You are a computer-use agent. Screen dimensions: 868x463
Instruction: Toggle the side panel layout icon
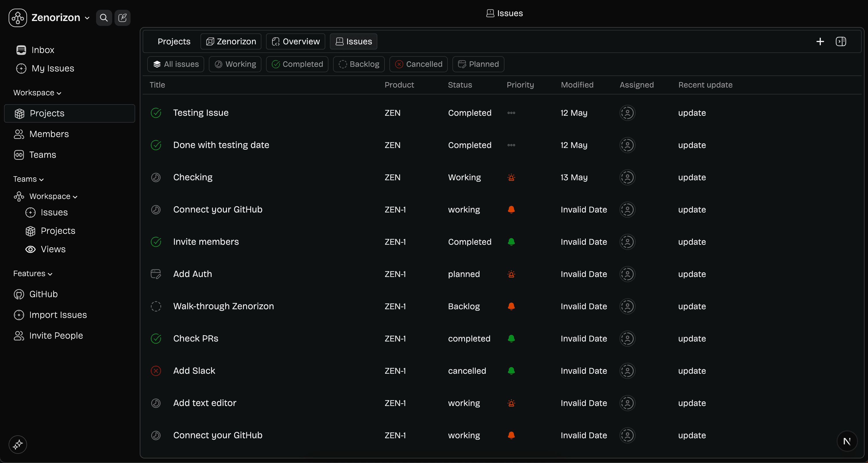[841, 41]
